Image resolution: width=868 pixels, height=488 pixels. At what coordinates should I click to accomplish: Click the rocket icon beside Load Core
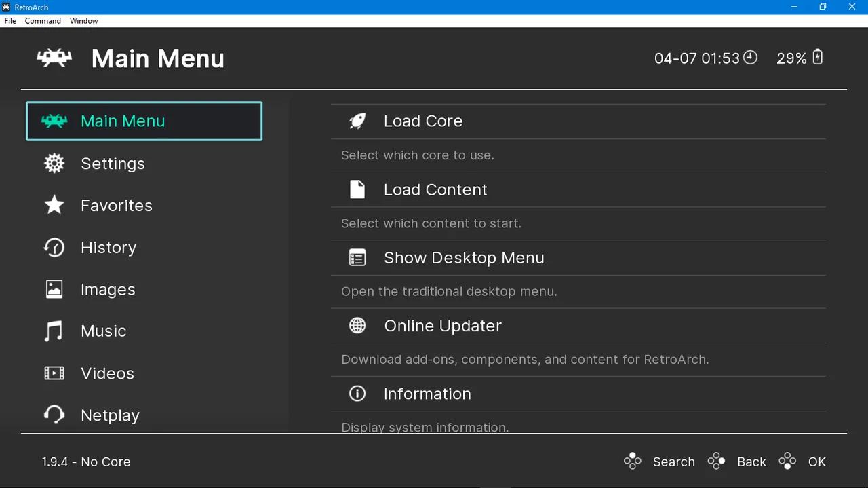click(x=357, y=121)
